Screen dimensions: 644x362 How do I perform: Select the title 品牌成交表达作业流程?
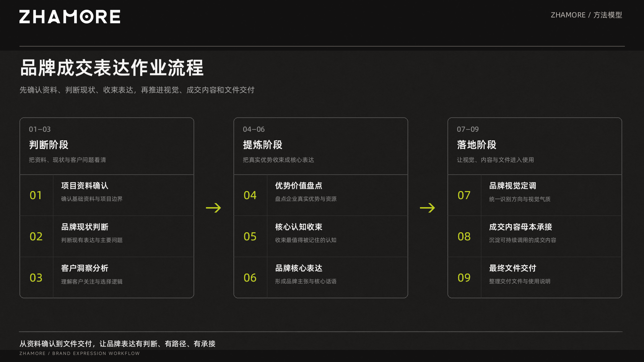click(112, 68)
